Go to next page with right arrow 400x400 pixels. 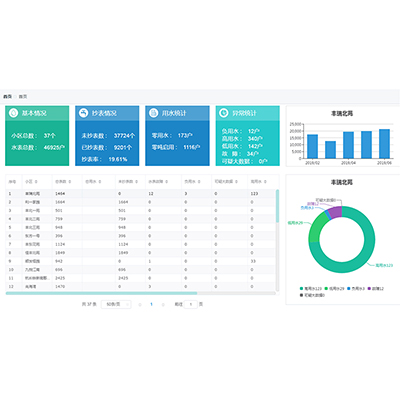pyautogui.click(x=163, y=304)
